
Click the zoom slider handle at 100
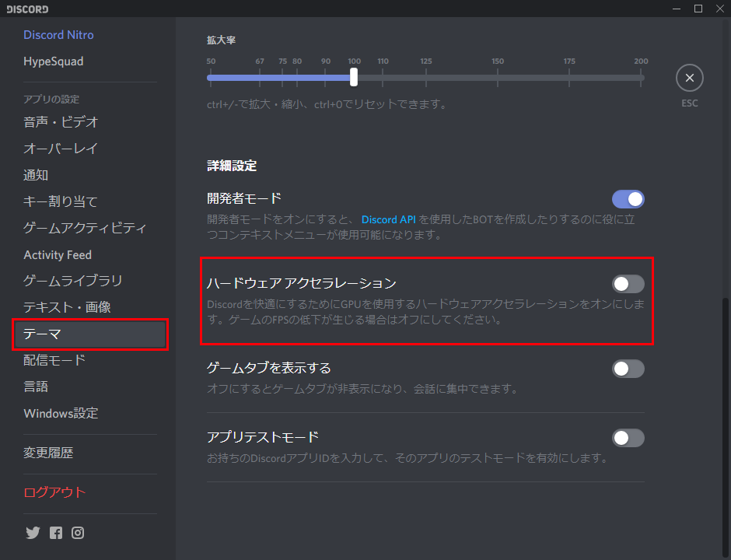[x=354, y=77]
